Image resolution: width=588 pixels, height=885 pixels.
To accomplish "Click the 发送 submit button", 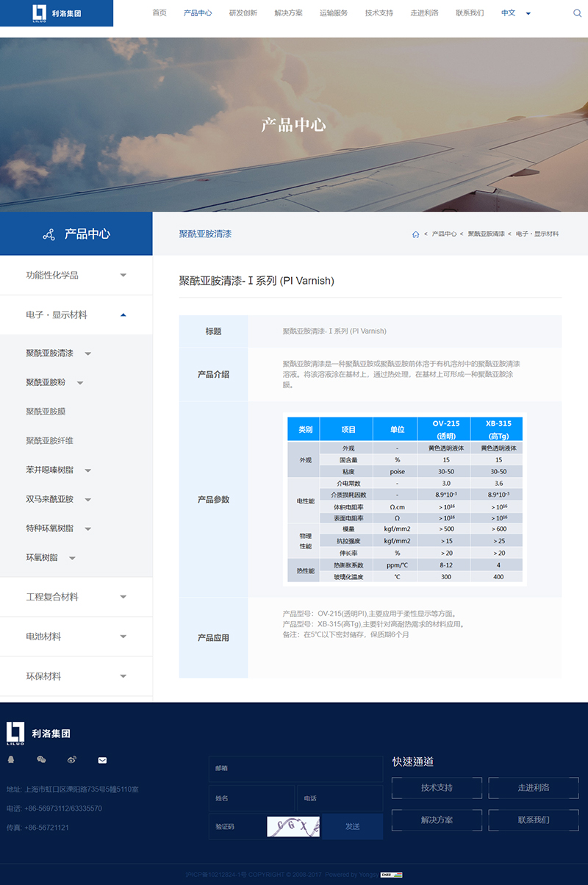I will click(x=352, y=826).
